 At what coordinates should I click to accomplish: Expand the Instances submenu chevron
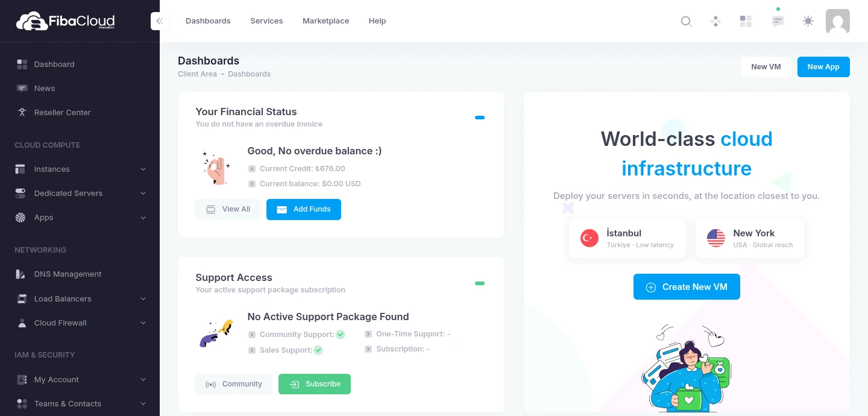[x=143, y=169]
